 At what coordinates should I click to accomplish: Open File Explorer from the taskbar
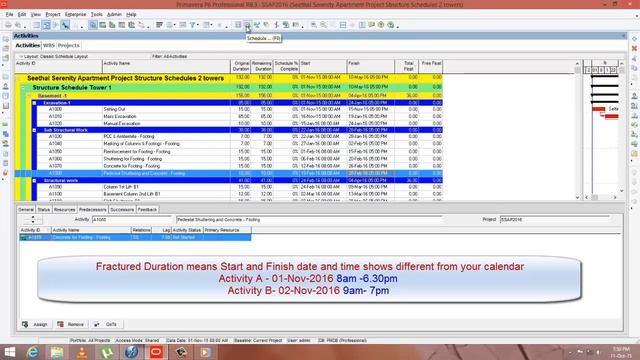57,352
